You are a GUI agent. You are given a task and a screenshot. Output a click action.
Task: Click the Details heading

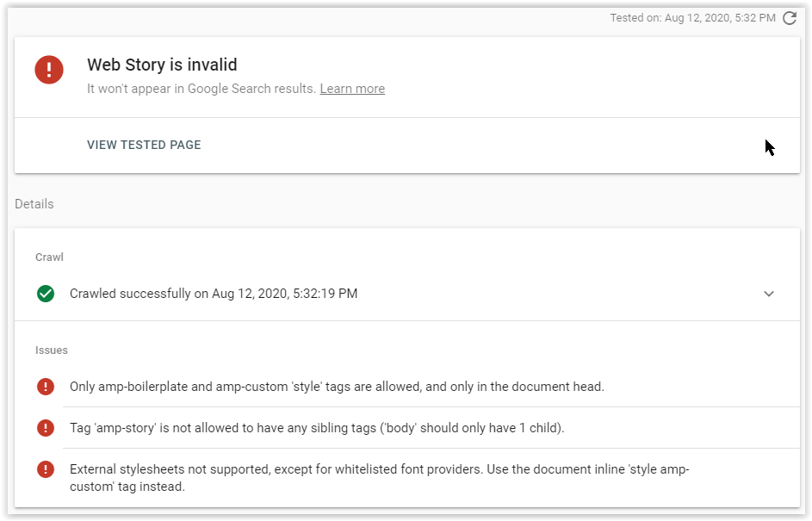(34, 204)
